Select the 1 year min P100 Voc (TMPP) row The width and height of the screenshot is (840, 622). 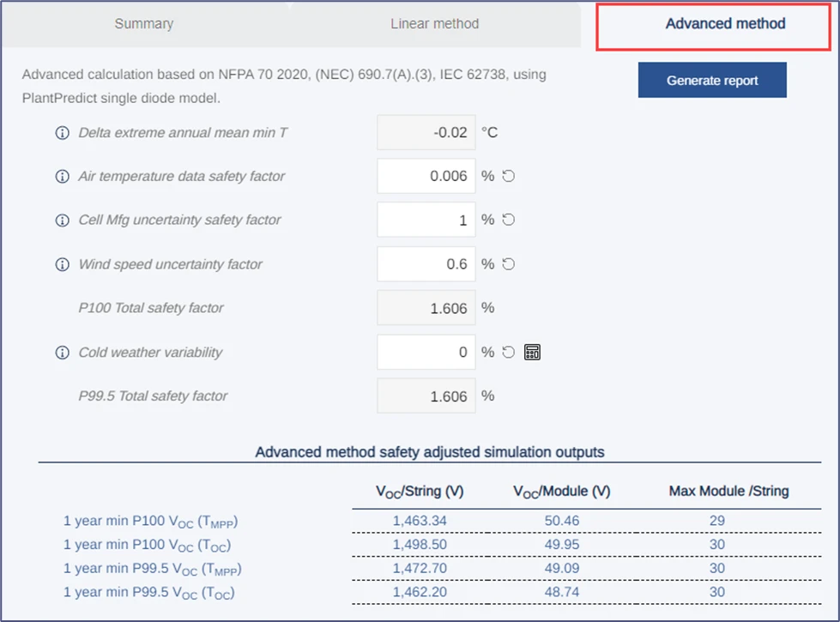[150, 521]
